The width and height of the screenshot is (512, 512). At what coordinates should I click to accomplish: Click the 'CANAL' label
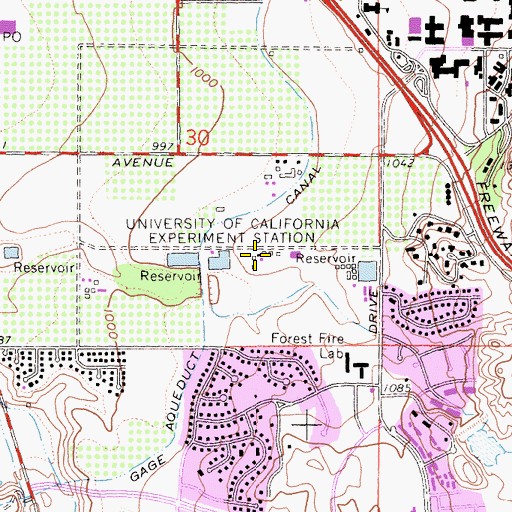point(303,185)
